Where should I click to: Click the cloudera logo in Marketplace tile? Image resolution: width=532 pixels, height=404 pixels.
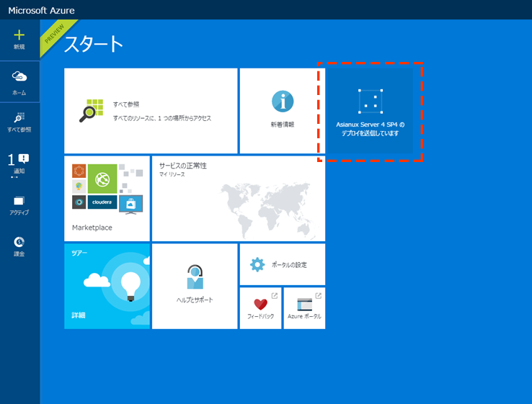103,202
